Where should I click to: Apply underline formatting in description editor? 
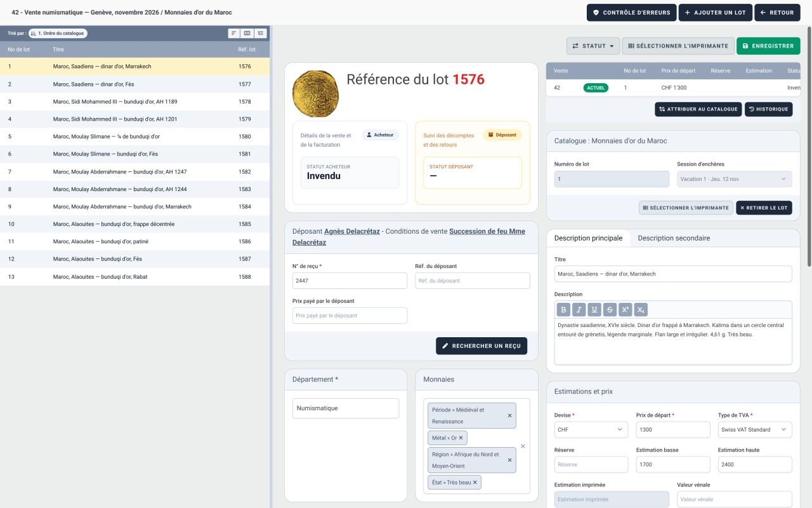click(594, 310)
